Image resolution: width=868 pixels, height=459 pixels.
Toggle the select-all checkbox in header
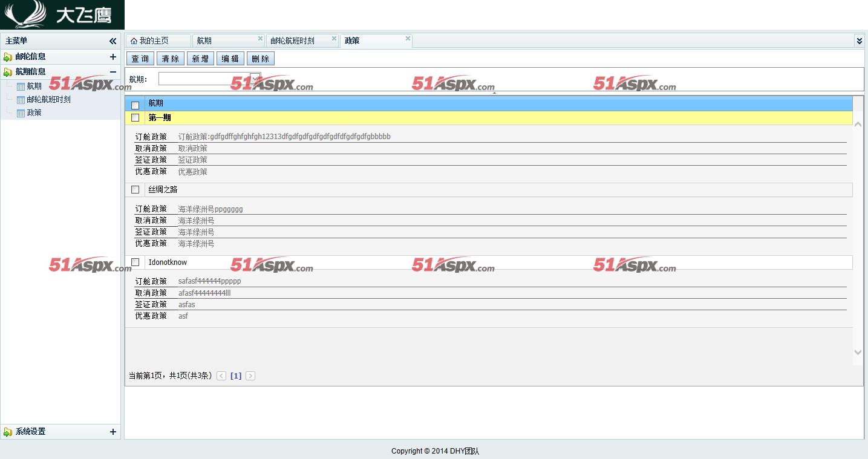point(135,105)
